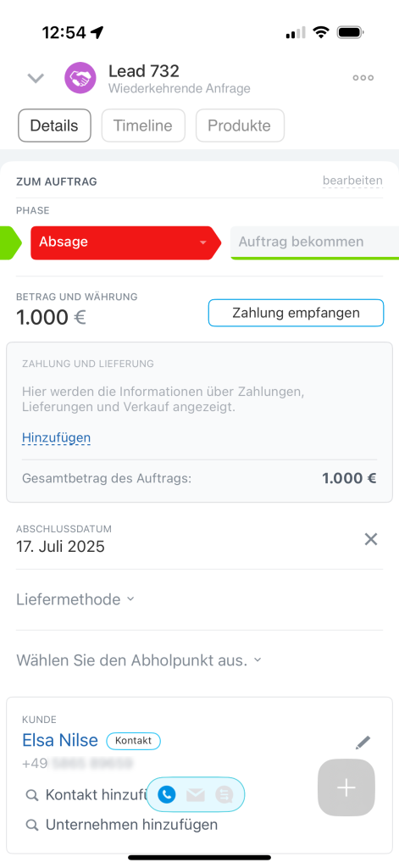Tap the handshake lead icon
Viewport: 399px width, 868px height.
80,78
